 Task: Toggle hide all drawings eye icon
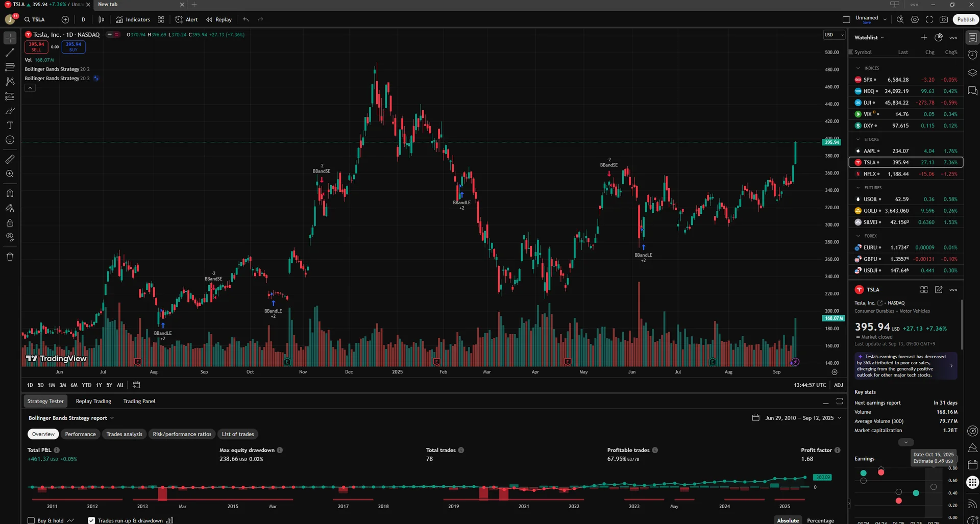click(10, 237)
